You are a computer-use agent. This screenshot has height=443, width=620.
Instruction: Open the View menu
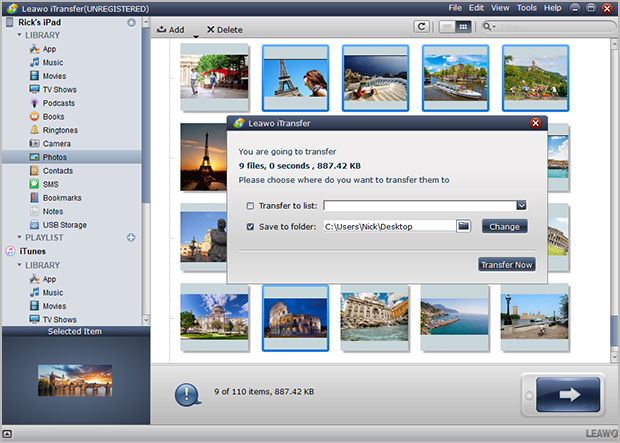(500, 8)
